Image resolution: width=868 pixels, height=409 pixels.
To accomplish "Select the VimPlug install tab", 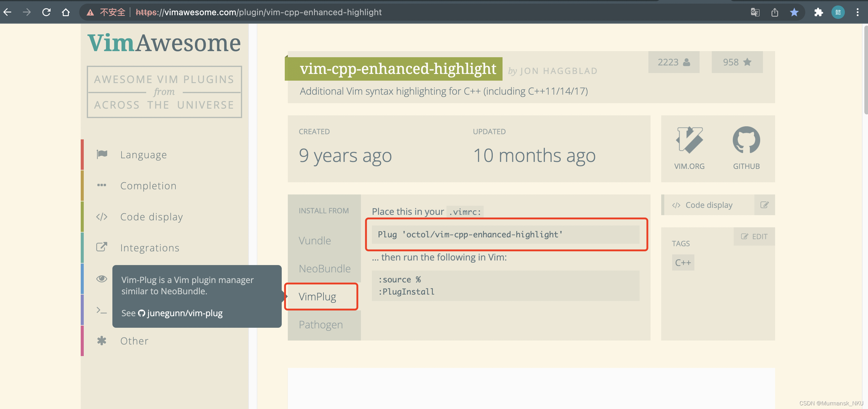I will 317,296.
